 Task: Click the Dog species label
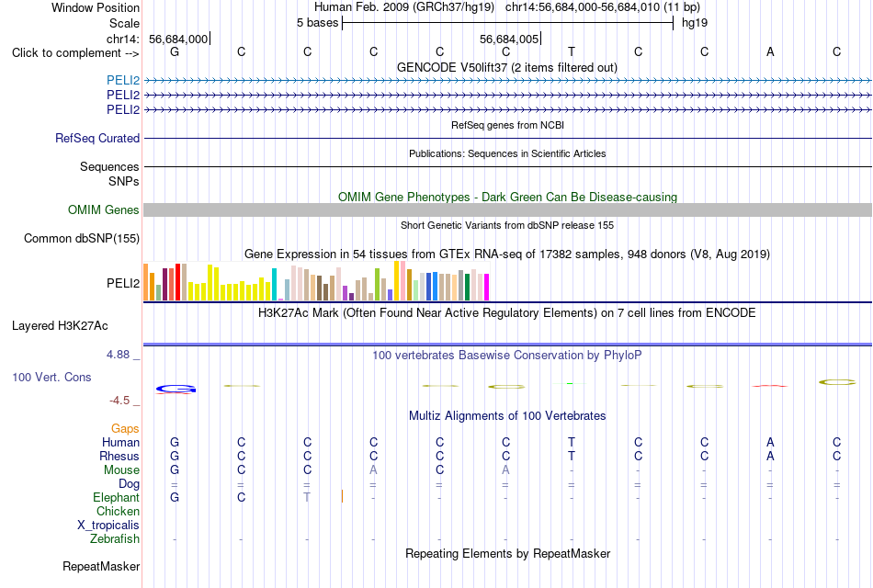tap(130, 483)
